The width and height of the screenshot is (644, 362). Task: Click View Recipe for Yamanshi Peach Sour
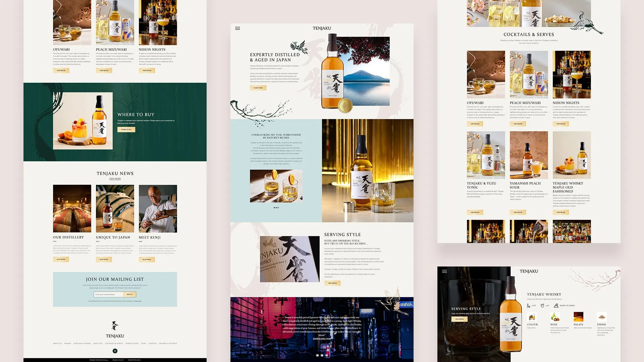tap(518, 213)
